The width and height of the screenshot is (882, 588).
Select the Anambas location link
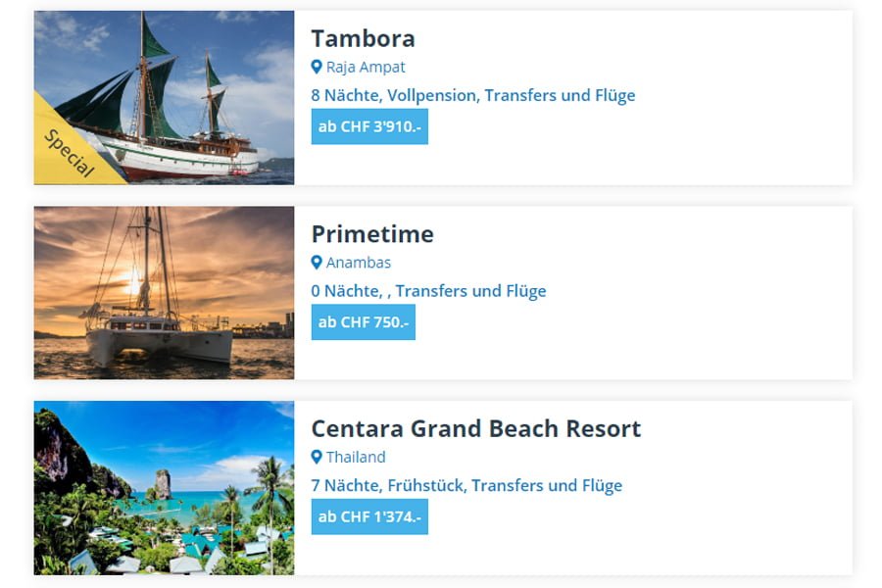pyautogui.click(x=359, y=263)
